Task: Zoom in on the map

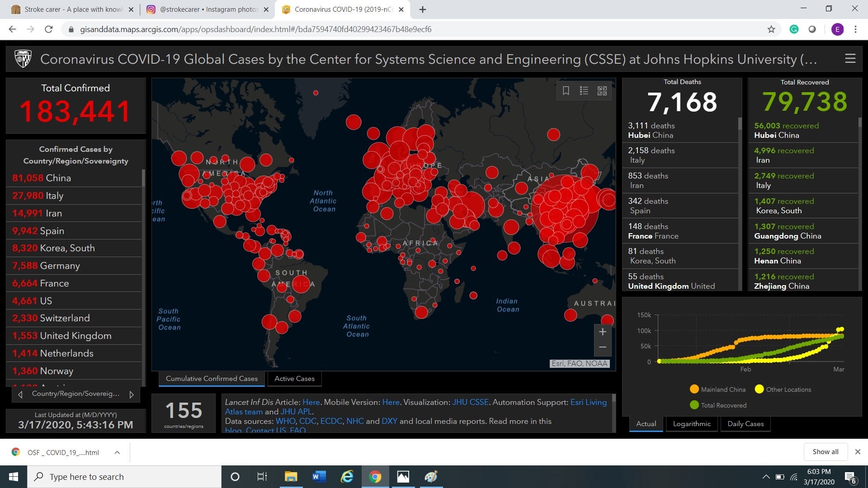Action: (602, 332)
